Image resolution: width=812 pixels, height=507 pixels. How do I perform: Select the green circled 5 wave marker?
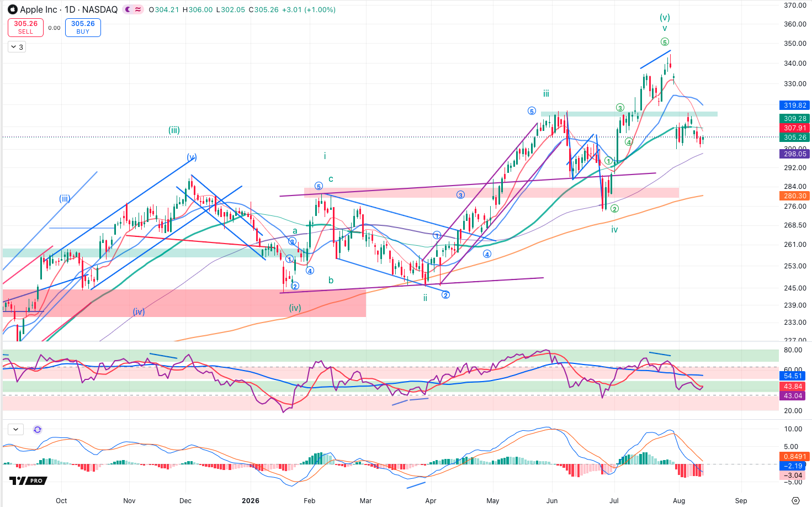[665, 42]
